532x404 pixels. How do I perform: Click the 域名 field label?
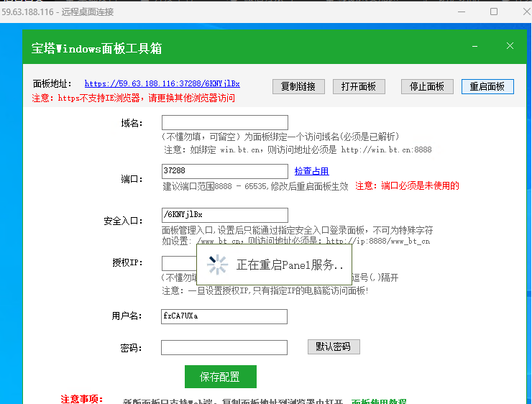132,123
